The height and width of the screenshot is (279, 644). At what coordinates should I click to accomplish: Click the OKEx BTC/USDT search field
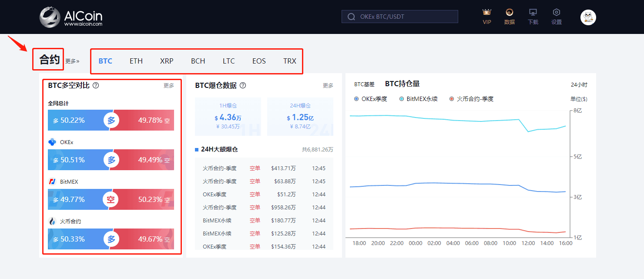400,17
